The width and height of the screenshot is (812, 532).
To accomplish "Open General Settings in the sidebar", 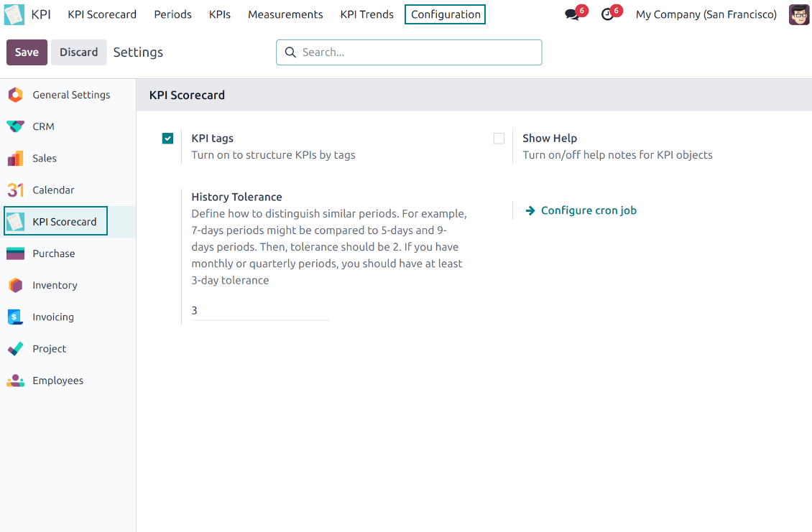I will click(x=70, y=95).
